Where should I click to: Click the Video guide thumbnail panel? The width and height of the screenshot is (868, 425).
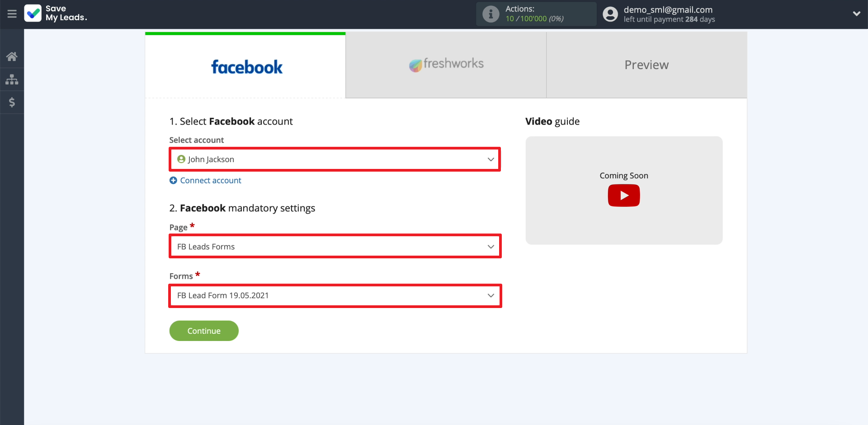click(x=624, y=191)
